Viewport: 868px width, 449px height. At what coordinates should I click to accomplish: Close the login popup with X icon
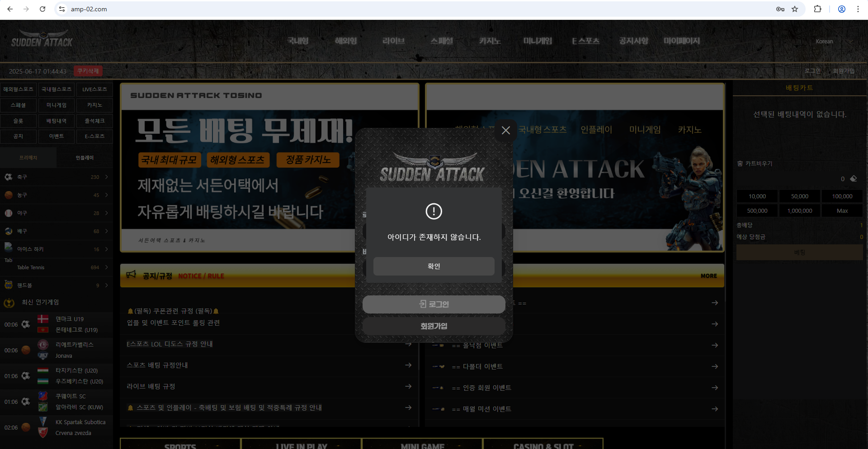click(x=506, y=131)
